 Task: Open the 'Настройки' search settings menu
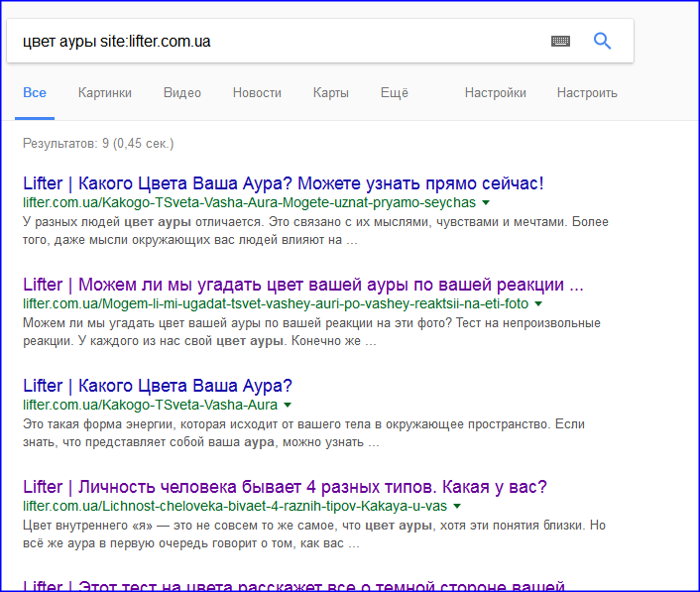point(495,93)
